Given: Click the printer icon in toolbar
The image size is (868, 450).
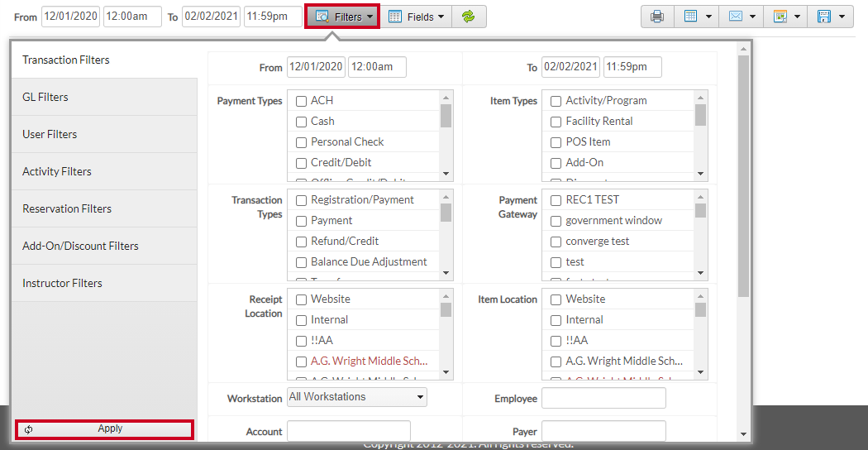Looking at the screenshot, I should point(657,17).
